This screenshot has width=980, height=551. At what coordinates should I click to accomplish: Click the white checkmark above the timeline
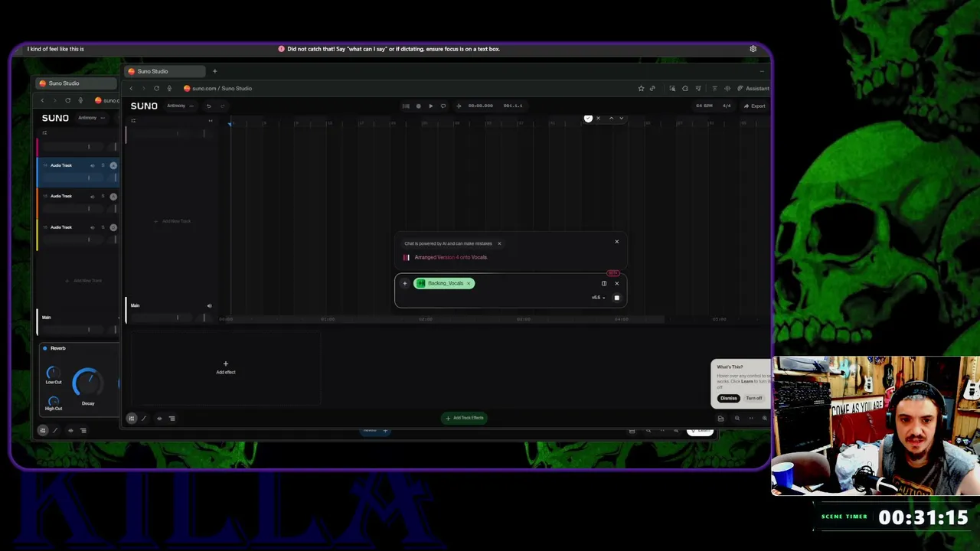point(588,118)
